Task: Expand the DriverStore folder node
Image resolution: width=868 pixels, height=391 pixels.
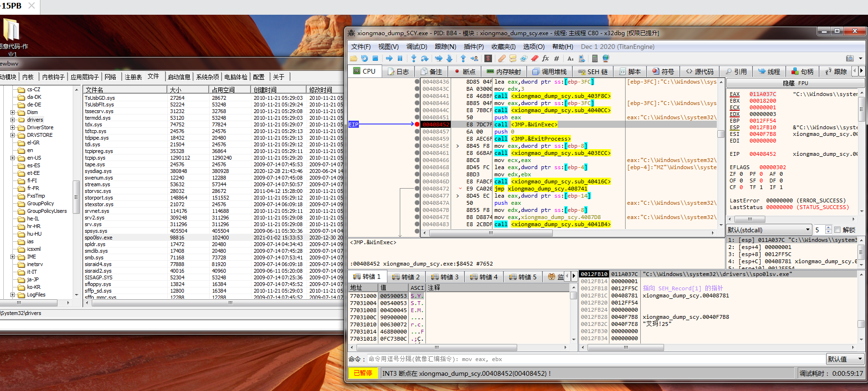Action: click(13, 128)
